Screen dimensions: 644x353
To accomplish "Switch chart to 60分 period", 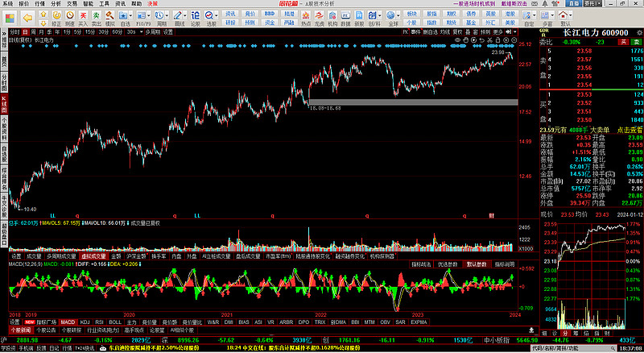I will point(118,32).
